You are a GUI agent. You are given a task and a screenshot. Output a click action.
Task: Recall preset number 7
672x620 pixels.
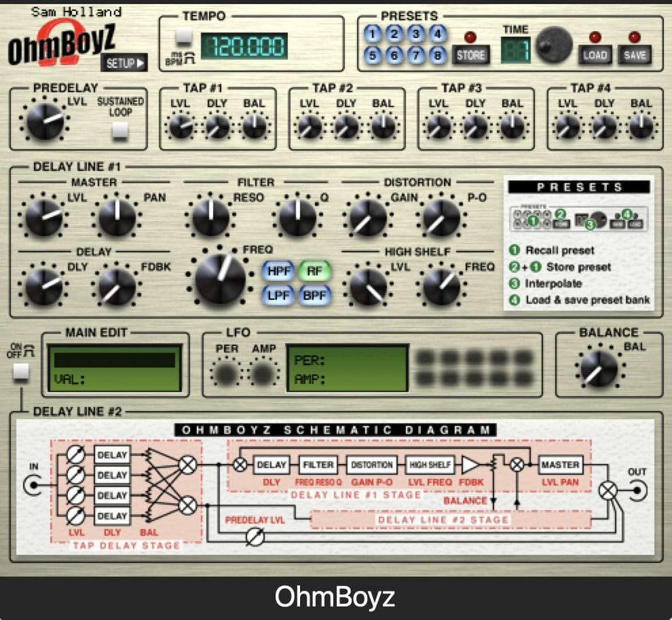click(x=415, y=55)
